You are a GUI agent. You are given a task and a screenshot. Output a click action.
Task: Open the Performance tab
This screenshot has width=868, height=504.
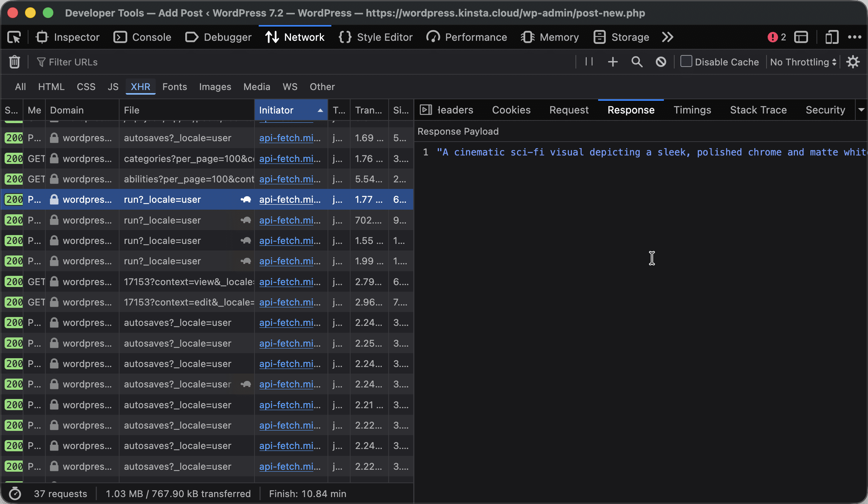tap(467, 37)
